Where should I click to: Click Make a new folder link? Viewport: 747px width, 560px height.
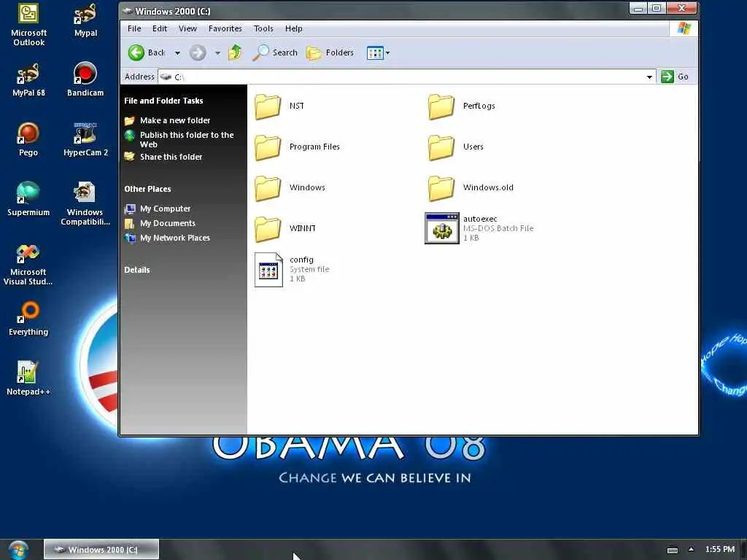click(175, 120)
